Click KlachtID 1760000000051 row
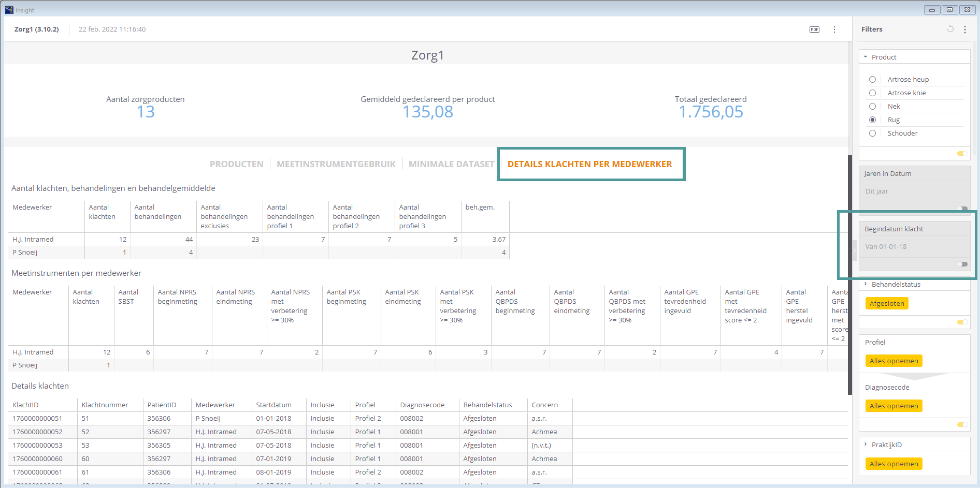980x488 pixels. [x=37, y=419]
